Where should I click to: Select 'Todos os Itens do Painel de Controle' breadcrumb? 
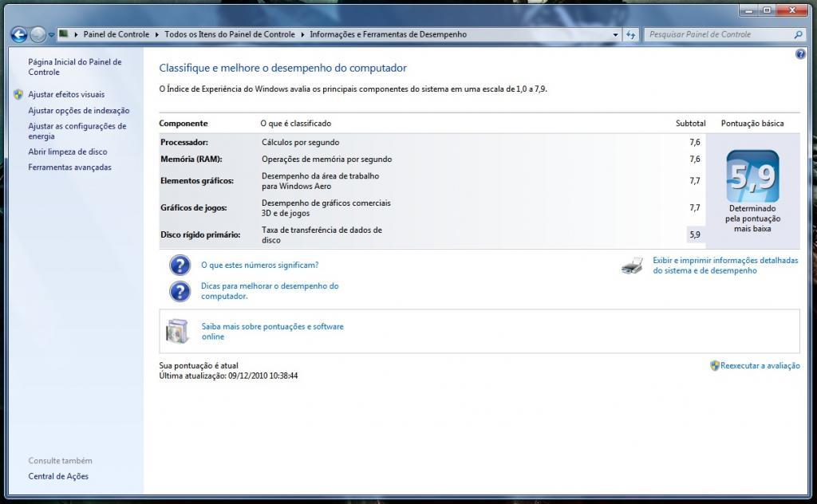point(230,34)
